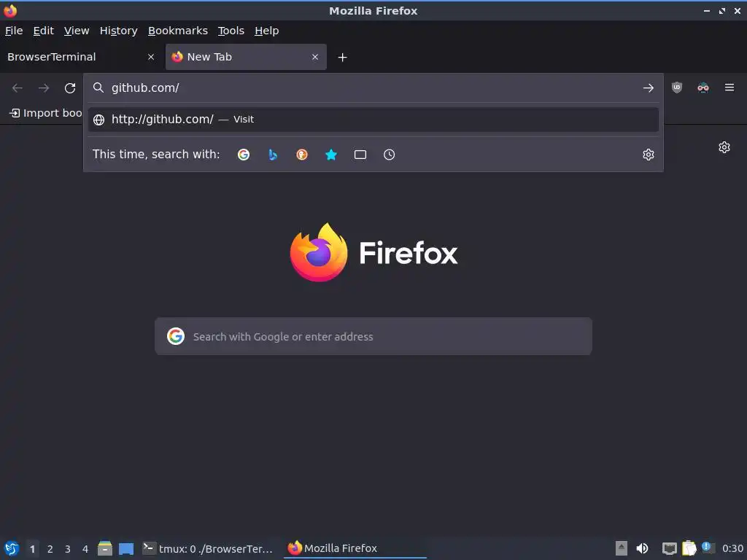Open the File menu
Viewport: 747px width, 560px height.
coord(14,31)
